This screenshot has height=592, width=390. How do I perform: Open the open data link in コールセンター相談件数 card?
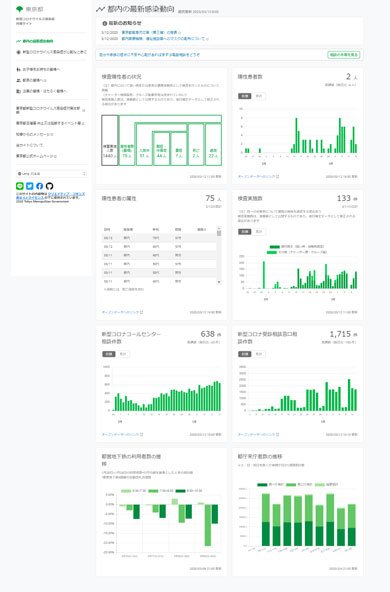[x=122, y=435]
